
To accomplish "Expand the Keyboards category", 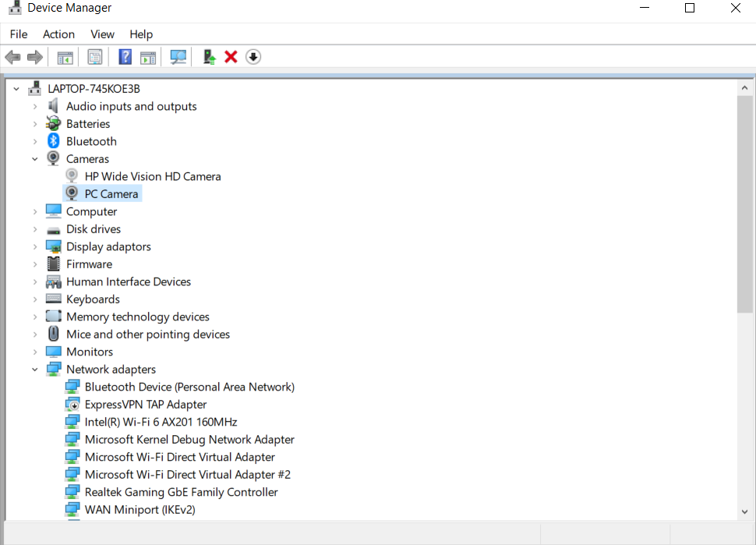I will tap(35, 299).
